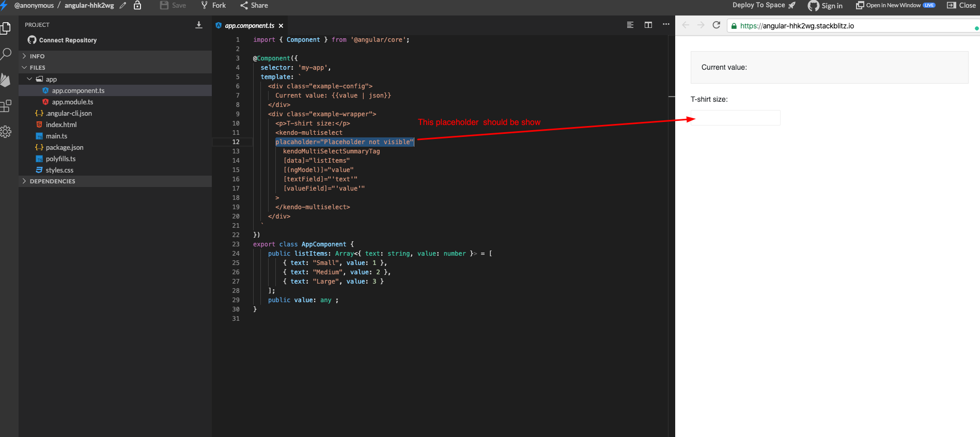This screenshot has height=437, width=980.
Task: Click the T-shirt size multiselect input
Action: [736, 118]
